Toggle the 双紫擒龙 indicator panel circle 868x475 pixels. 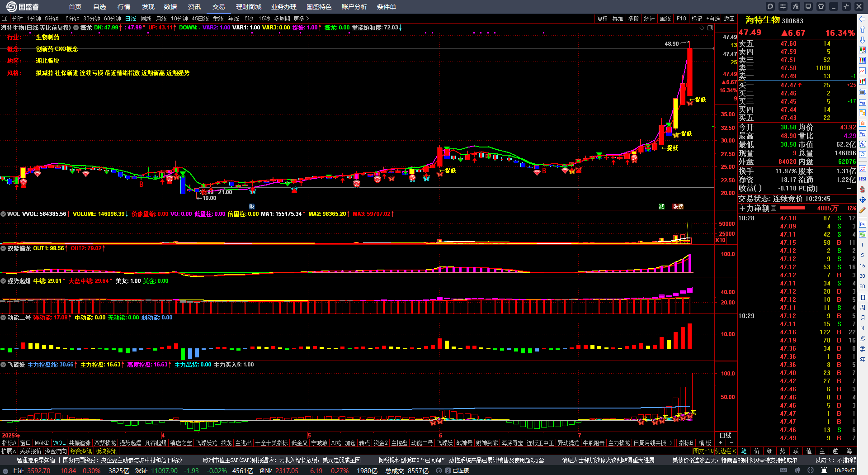pos(3,248)
